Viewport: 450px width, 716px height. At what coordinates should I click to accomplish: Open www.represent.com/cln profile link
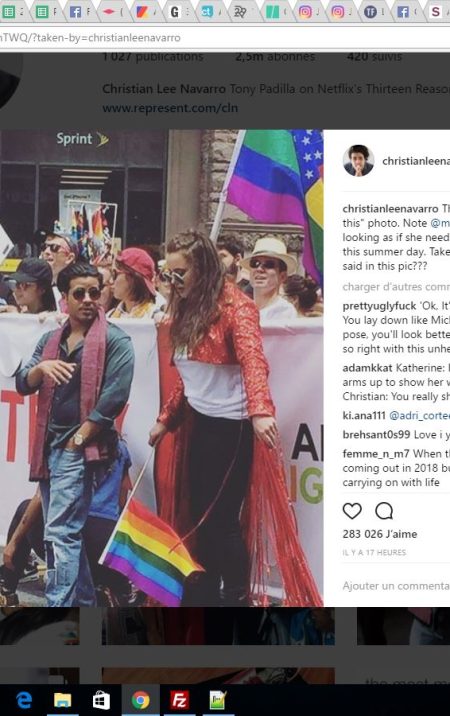point(170,108)
